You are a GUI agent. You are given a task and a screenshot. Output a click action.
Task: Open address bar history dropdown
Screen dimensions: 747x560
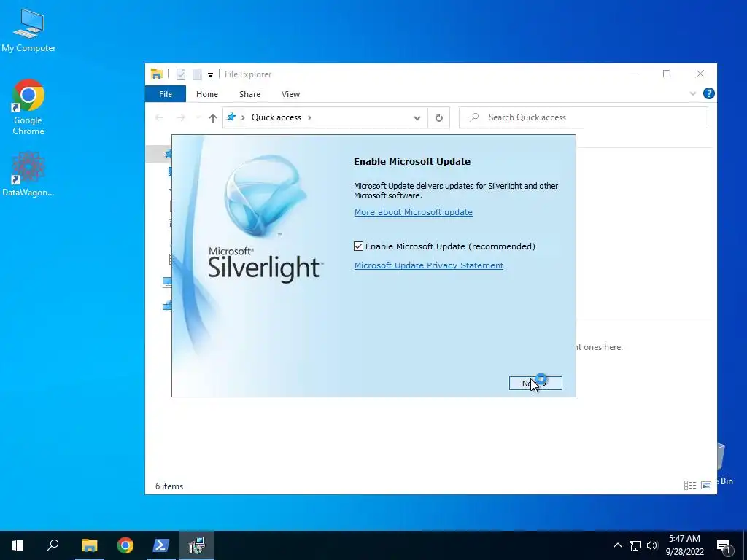point(417,117)
